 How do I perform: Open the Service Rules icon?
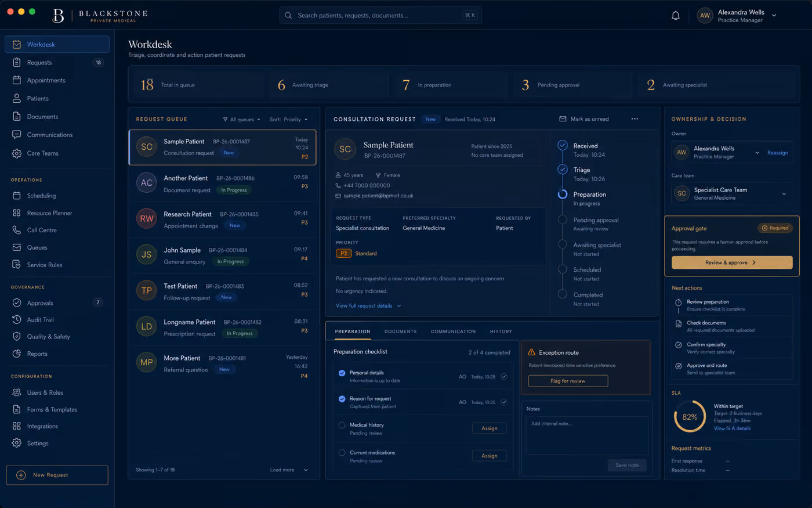coord(17,265)
